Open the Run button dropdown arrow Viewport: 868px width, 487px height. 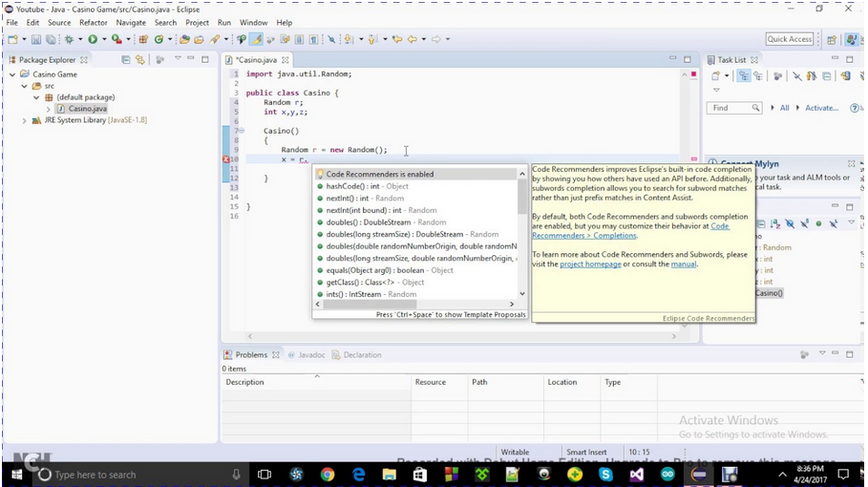(x=103, y=39)
